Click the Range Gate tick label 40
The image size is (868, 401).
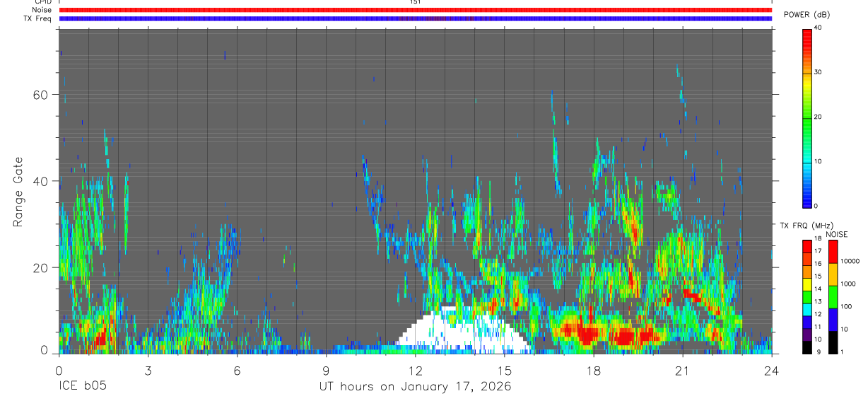click(41, 181)
